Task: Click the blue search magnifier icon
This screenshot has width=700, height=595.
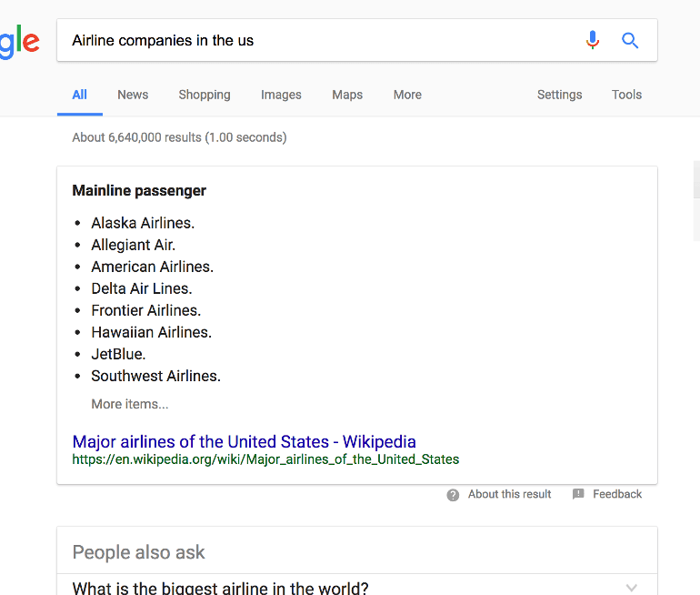Action: click(630, 40)
